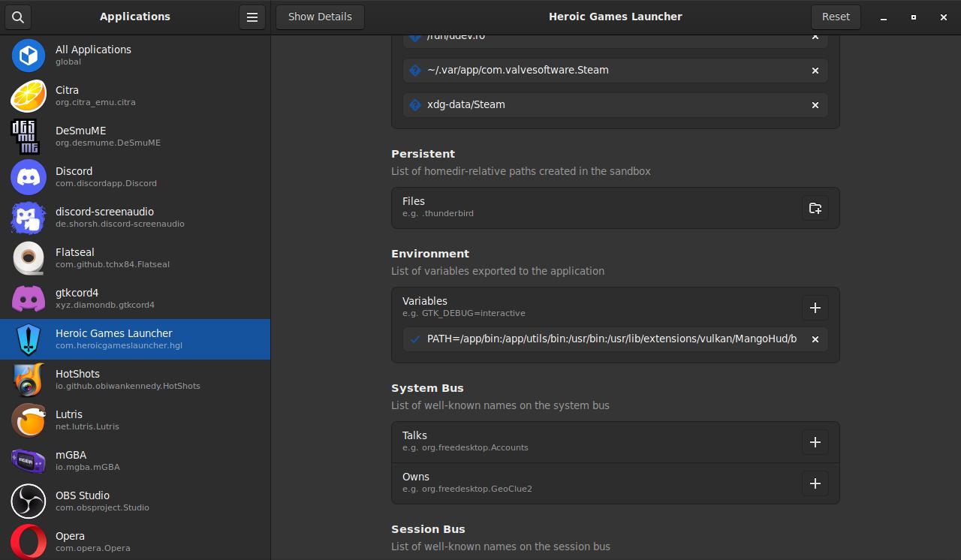961x560 pixels.
Task: Click the Heroic Games Launcher window title
Action: (x=616, y=17)
